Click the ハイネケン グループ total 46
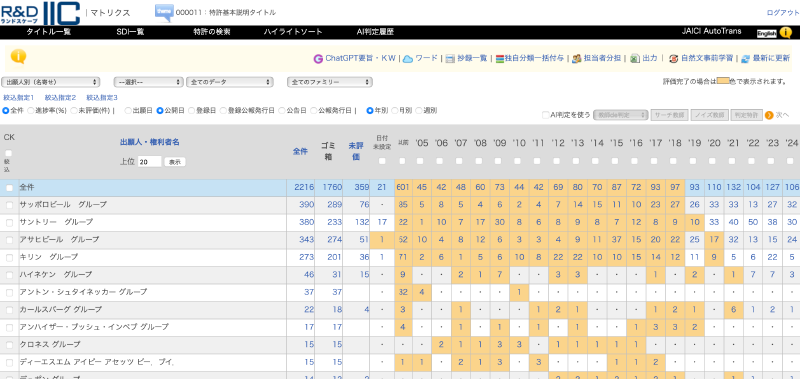Screen dimensions: 800x379 [309, 274]
